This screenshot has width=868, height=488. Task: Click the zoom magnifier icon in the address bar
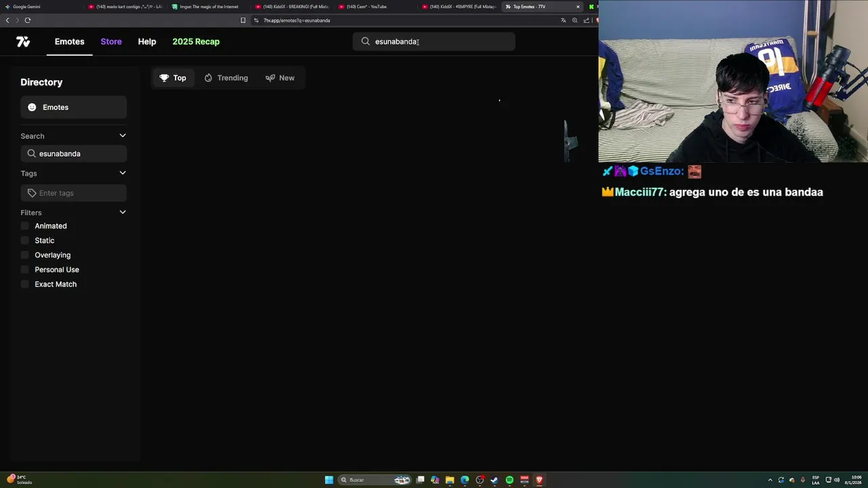[575, 20]
